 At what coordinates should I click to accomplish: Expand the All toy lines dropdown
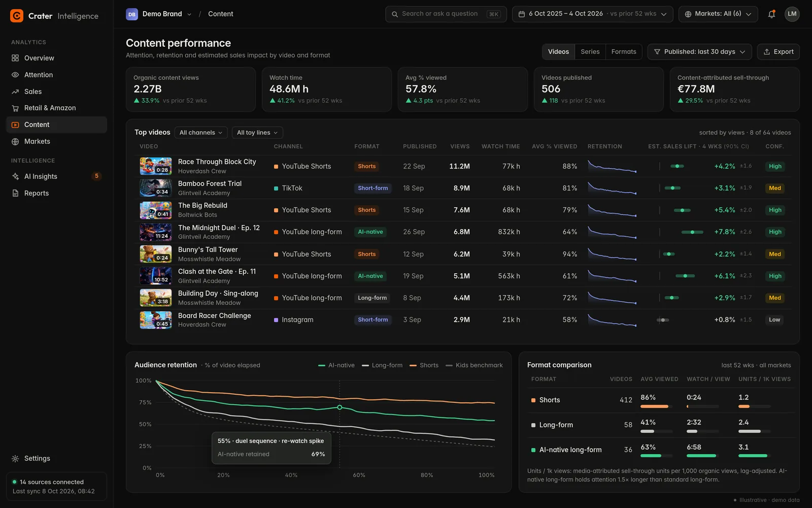point(257,133)
